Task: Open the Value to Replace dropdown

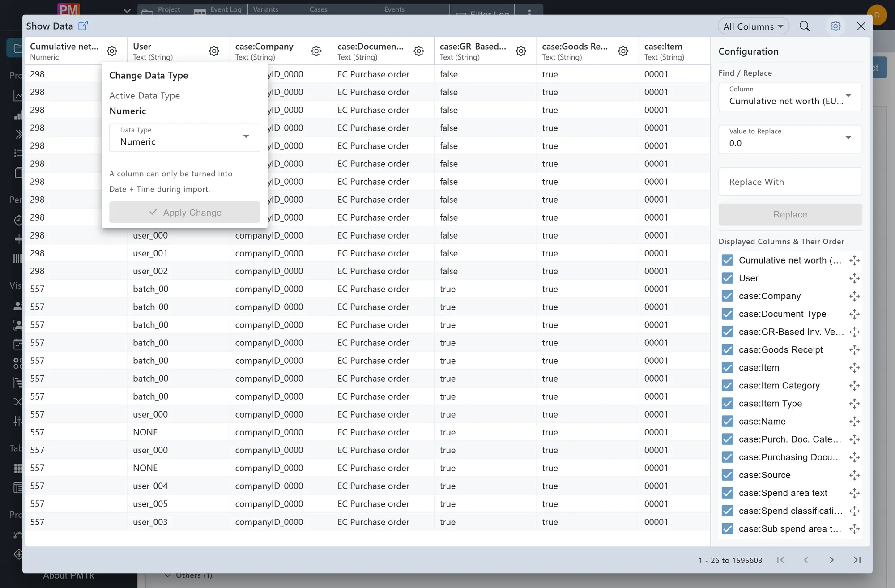Action: (790, 139)
